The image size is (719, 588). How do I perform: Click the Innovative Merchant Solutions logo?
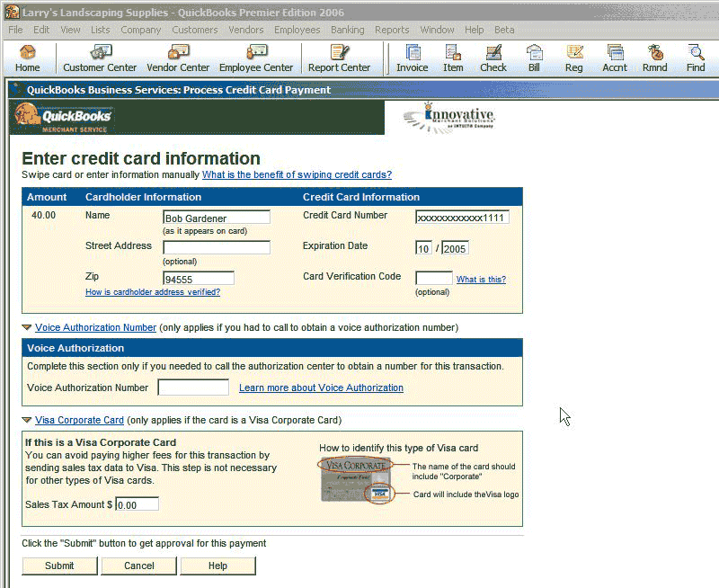pos(448,118)
